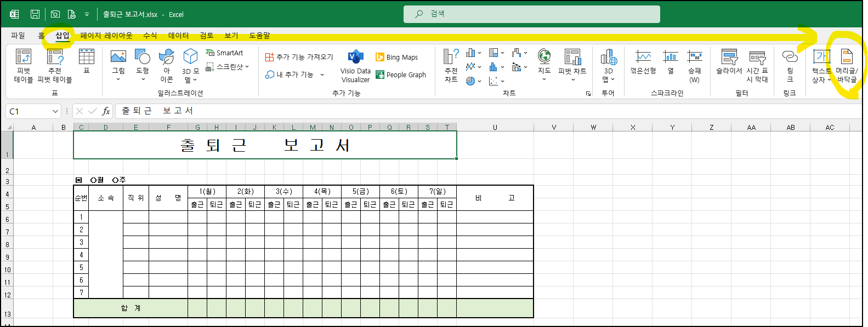Click the Name Box showing C1
The image size is (868, 327).
click(29, 111)
